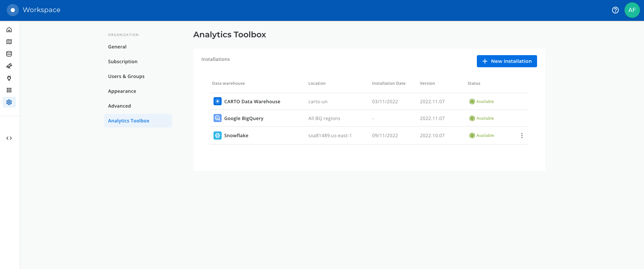
Task: Open Users & Groups settings
Action: pos(126,76)
